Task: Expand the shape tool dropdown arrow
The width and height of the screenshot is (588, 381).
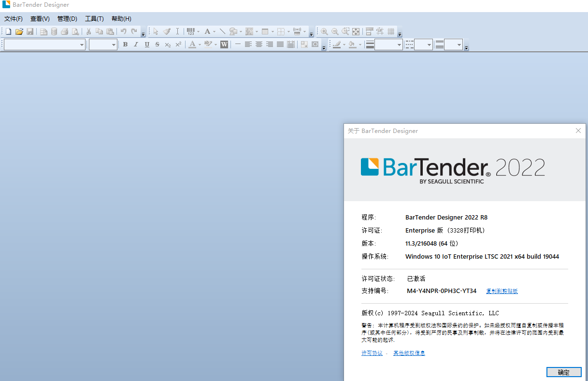Action: (x=241, y=31)
